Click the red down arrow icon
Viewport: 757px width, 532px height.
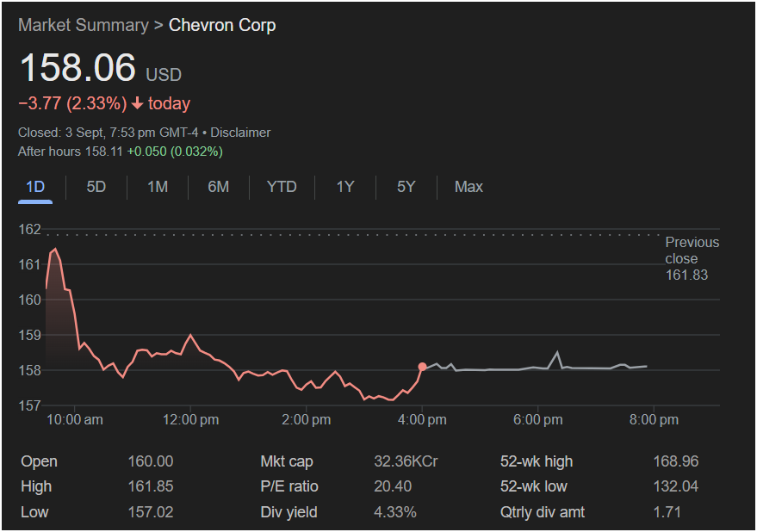pyautogui.click(x=138, y=102)
